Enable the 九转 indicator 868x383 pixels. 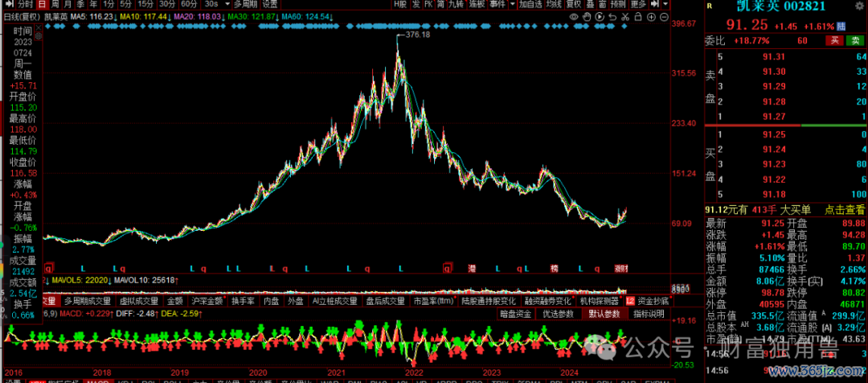pos(457,5)
